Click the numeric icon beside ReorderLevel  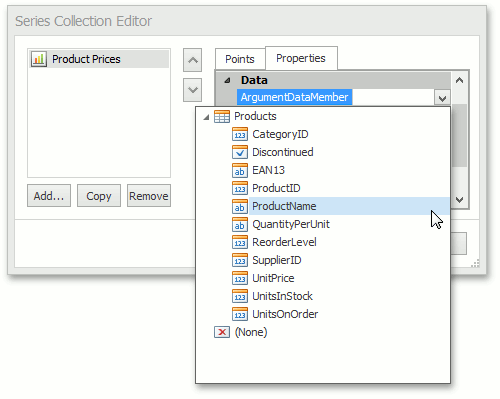(x=240, y=242)
